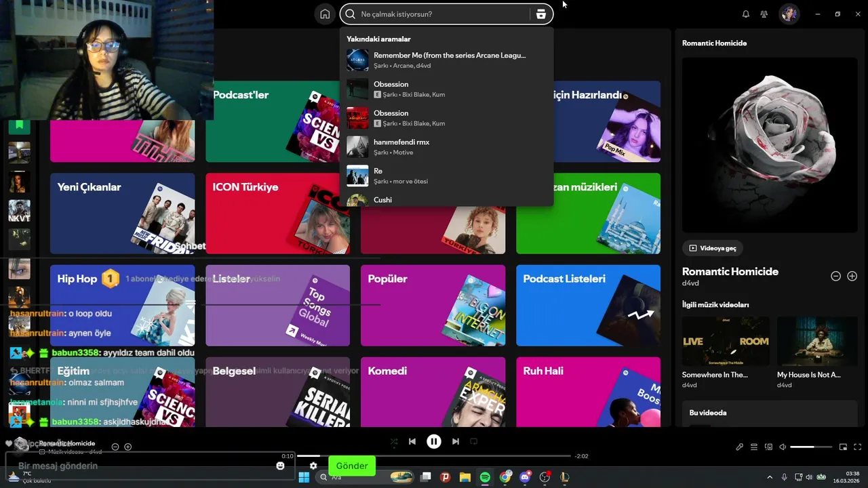Click Spotify icon in Windows taskbar
The image size is (868, 488).
point(485,477)
